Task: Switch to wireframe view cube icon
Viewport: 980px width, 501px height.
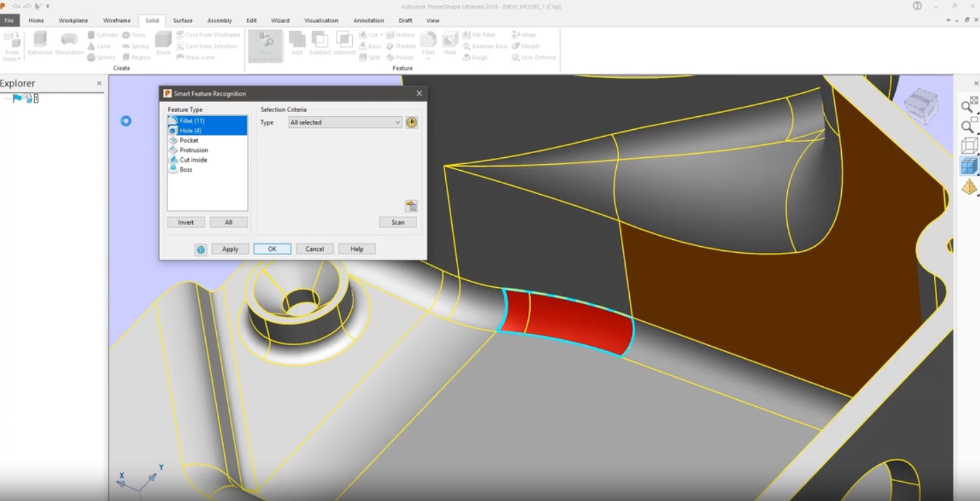Action: [x=969, y=146]
